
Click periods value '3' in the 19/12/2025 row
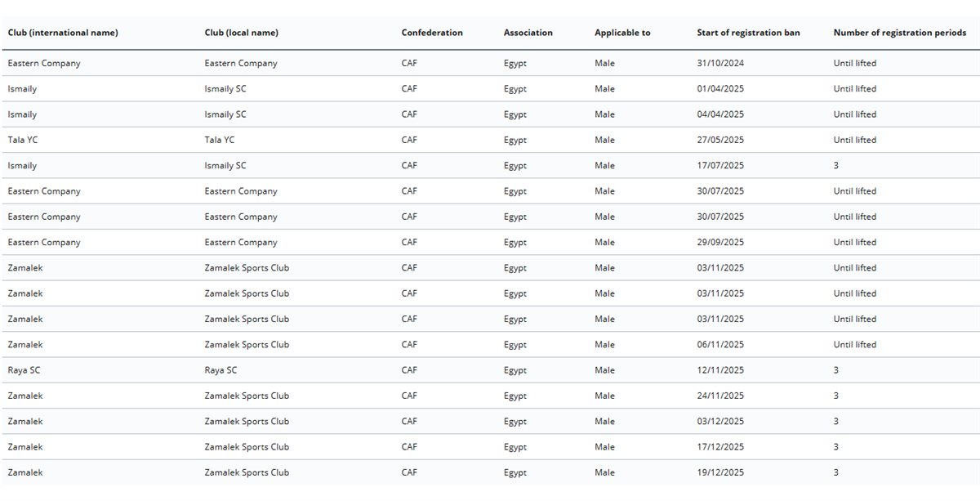(836, 472)
